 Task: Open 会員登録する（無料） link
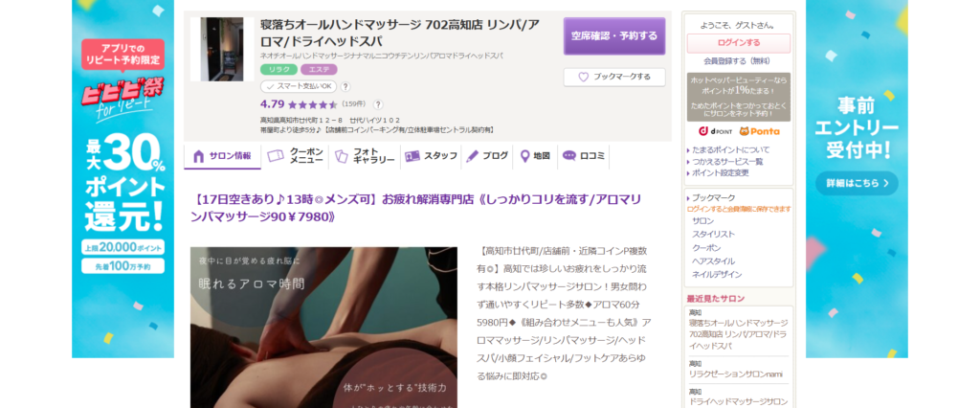click(x=737, y=61)
